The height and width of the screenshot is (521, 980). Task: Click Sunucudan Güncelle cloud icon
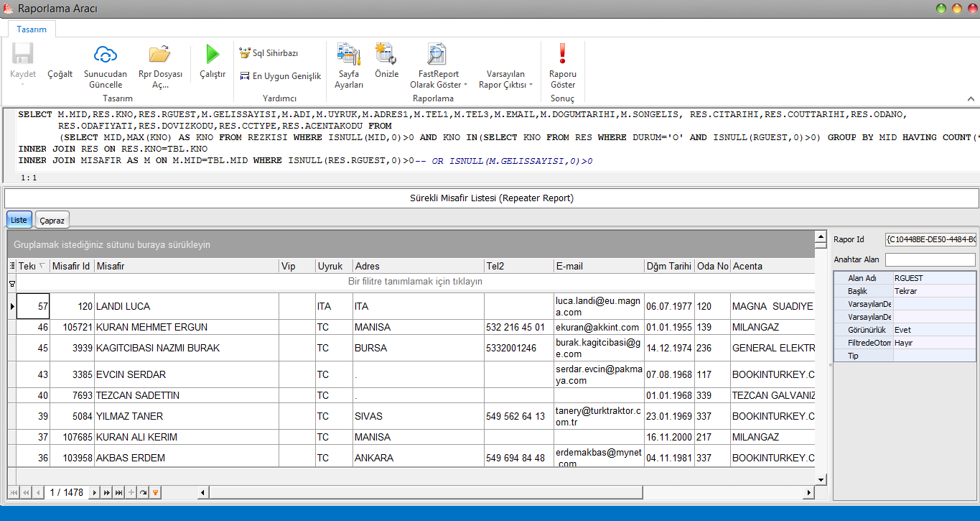pos(106,54)
